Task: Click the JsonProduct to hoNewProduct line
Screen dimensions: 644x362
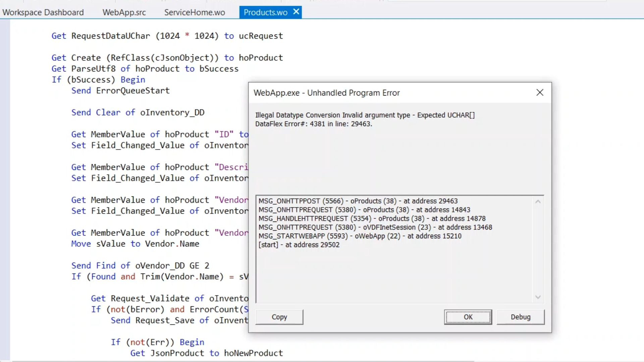Action: coord(206,353)
